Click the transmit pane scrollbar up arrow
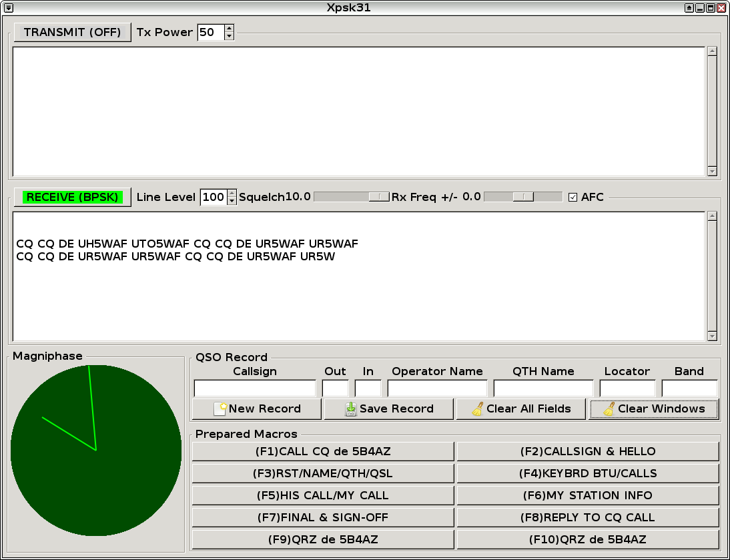The width and height of the screenshot is (730, 560). click(x=712, y=51)
